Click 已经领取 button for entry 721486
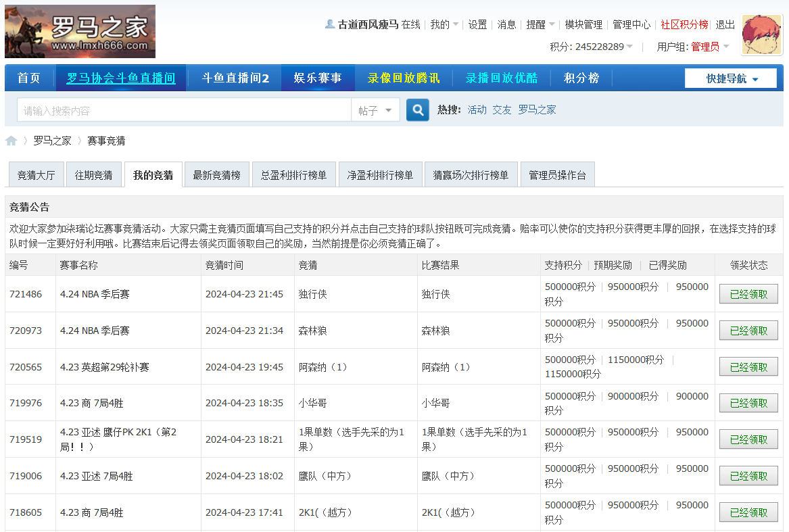The height and width of the screenshot is (532, 789). pyautogui.click(x=748, y=294)
